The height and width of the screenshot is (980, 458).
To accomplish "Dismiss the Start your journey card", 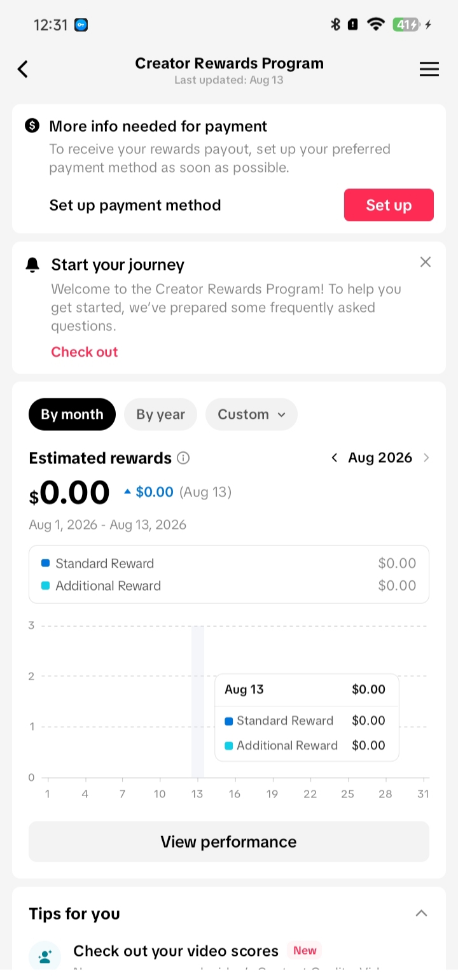I will pos(426,262).
